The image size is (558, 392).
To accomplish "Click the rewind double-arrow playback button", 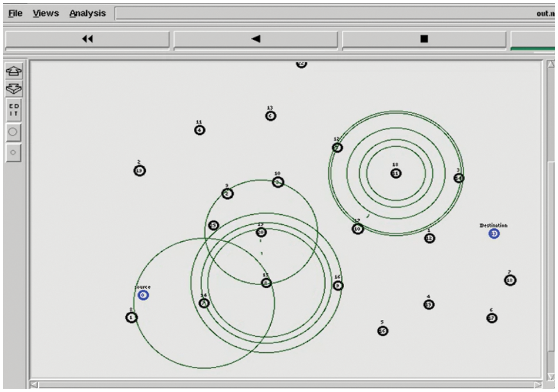I will pyautogui.click(x=87, y=39).
